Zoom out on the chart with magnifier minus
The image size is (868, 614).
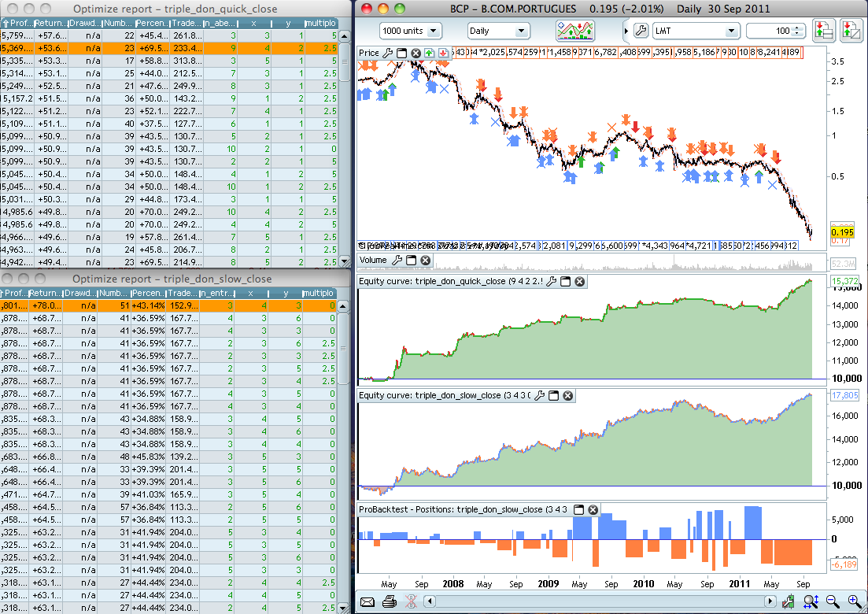pyautogui.click(x=833, y=601)
